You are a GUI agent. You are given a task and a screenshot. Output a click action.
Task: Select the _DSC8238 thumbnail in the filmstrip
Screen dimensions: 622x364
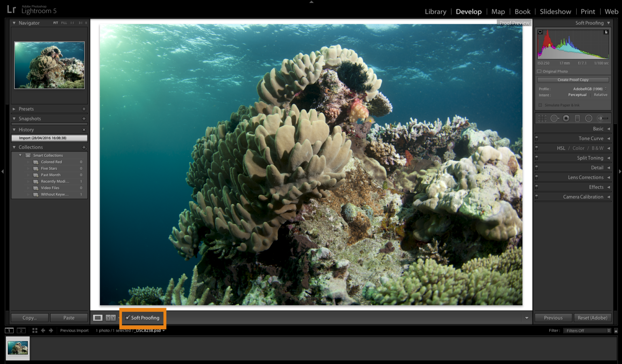[18, 348]
